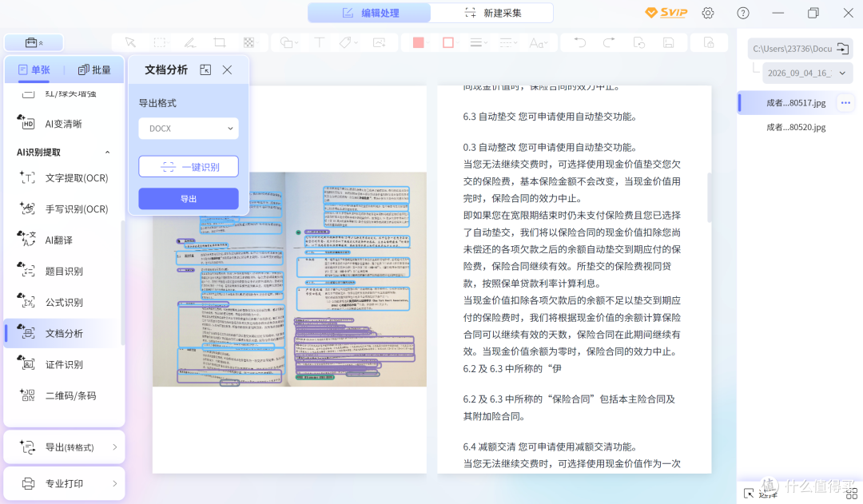
Task: Collapse the toolbox panel toggle button
Action: pyautogui.click(x=34, y=42)
